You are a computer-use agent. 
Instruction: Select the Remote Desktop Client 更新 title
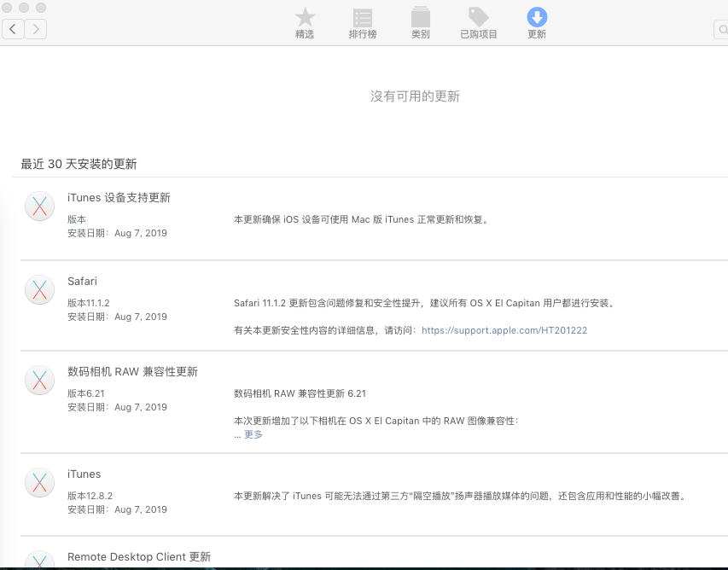pos(139,557)
